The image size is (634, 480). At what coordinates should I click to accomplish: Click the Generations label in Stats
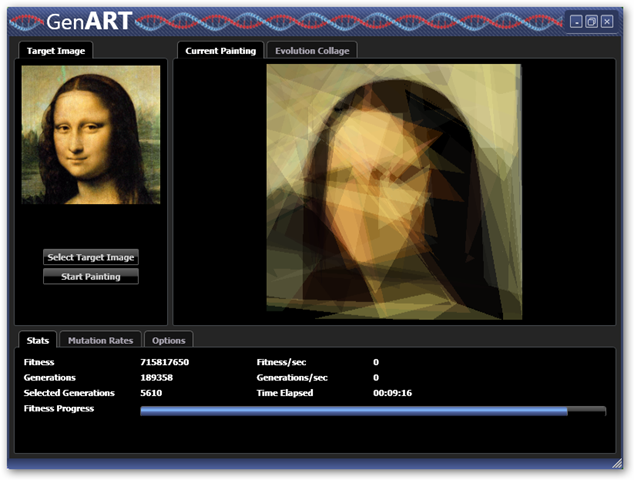49,377
